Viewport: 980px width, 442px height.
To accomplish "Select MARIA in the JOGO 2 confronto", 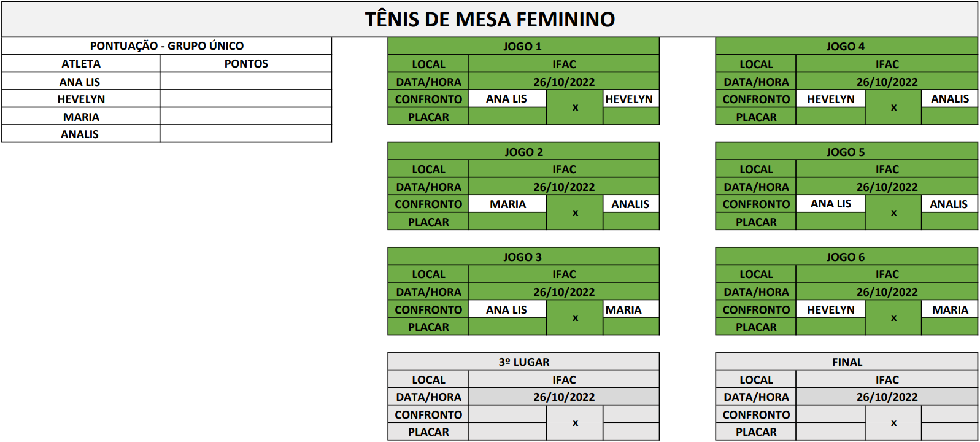I will click(x=507, y=204).
